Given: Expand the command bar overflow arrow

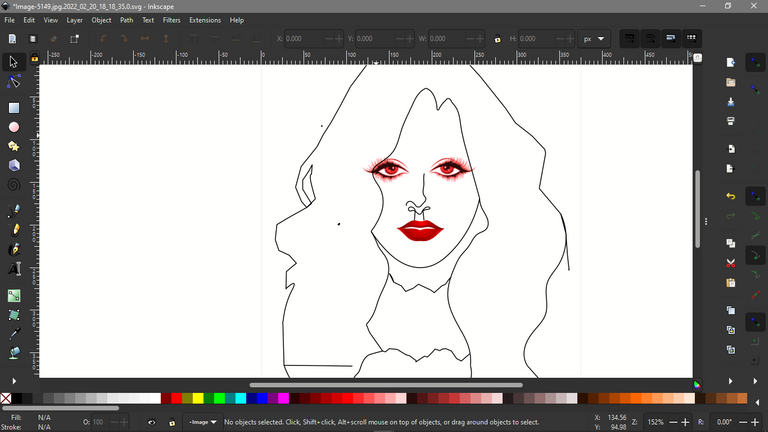Looking at the screenshot, I should click(730, 381).
